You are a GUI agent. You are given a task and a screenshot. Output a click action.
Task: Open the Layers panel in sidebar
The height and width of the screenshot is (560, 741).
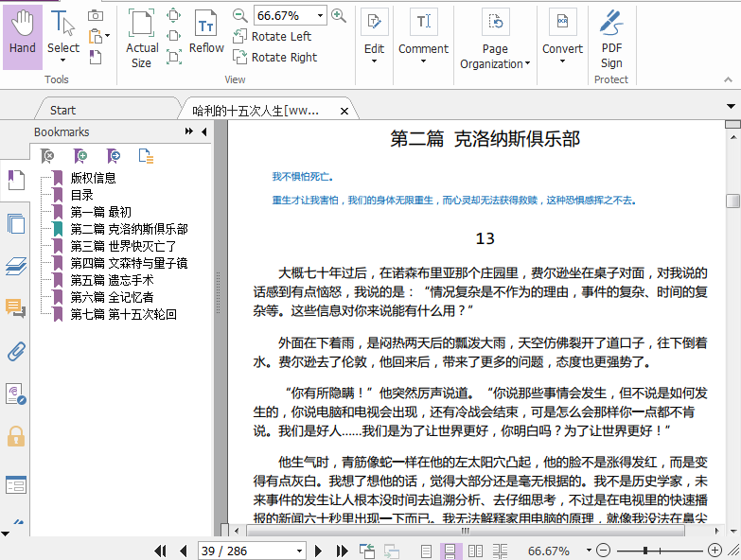coord(15,267)
